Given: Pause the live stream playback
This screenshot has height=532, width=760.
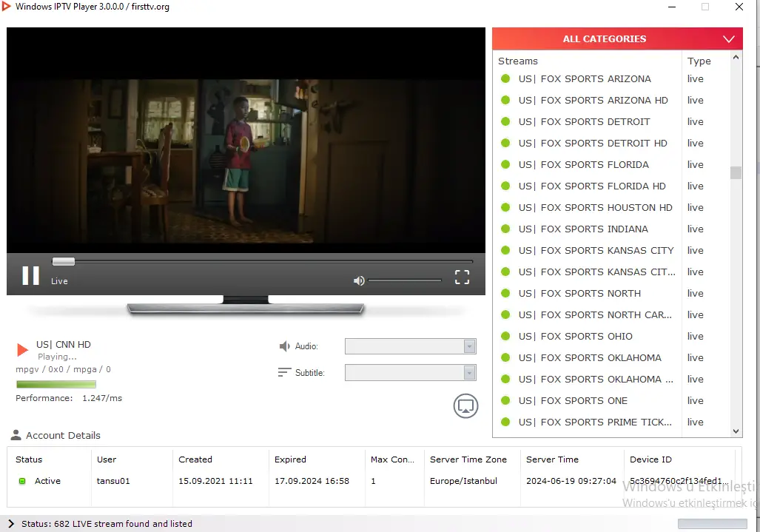Looking at the screenshot, I should click(x=30, y=276).
